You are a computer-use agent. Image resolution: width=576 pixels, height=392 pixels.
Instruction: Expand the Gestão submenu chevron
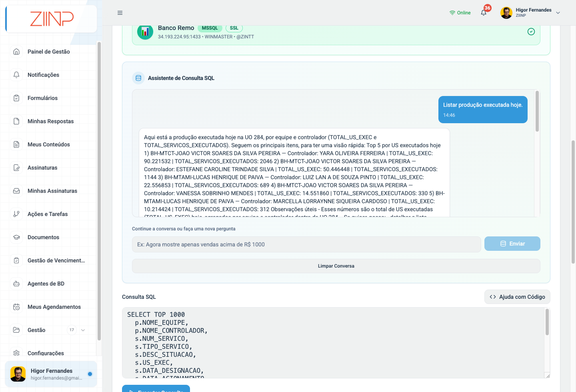pos(83,330)
